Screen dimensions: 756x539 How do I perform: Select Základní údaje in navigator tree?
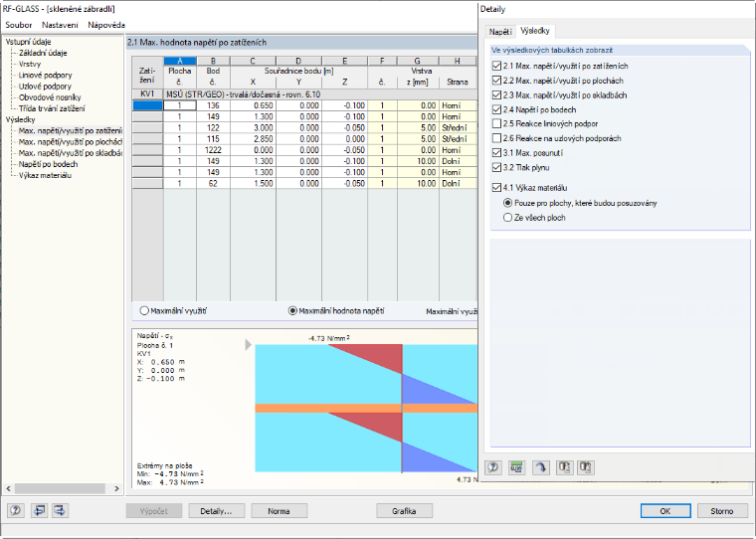(x=43, y=53)
